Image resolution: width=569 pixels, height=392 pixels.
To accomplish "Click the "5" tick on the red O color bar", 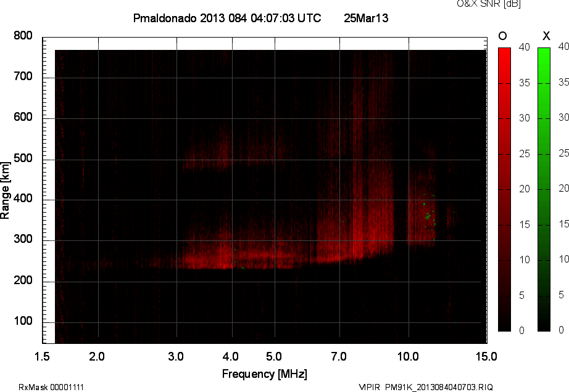I will click(x=522, y=296).
